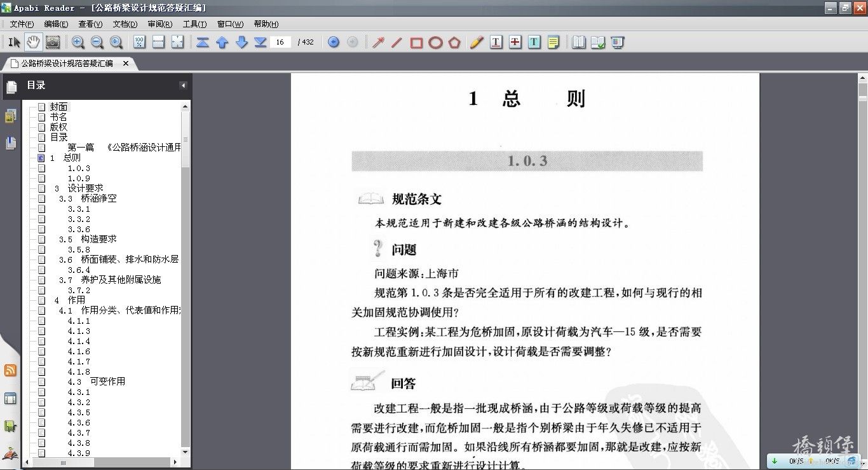Open the RSS feed sidebar icon
Image resolution: width=868 pixels, height=470 pixels.
(11, 371)
